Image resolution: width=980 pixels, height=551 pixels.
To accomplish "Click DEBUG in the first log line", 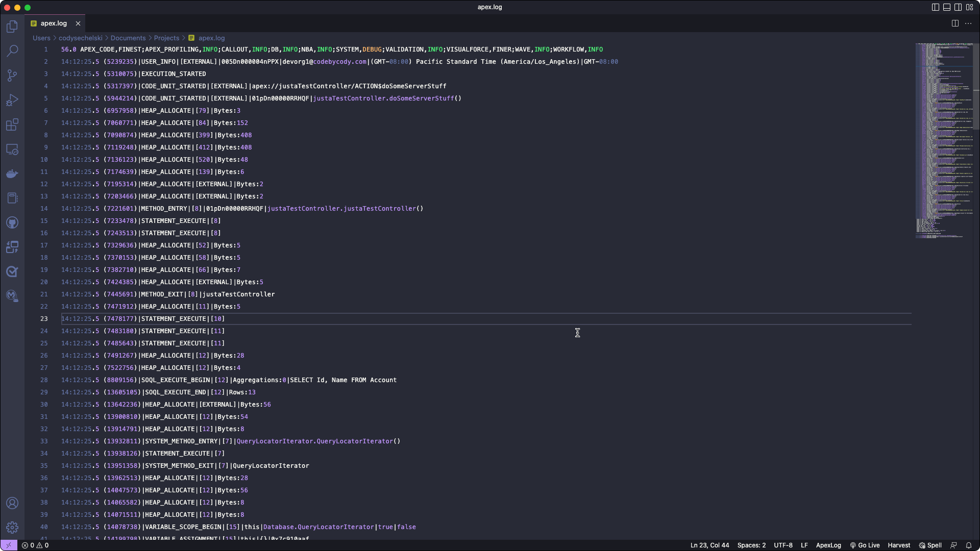I will (x=372, y=49).
